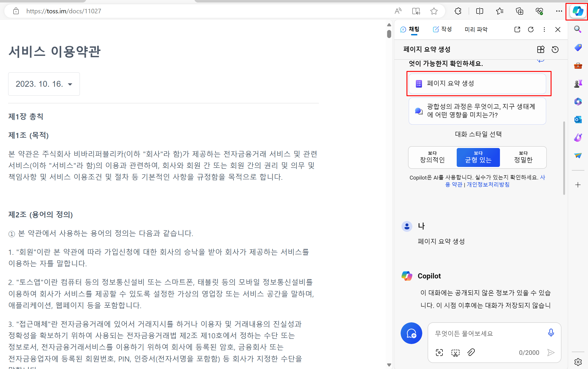Switch to the 채팅 tab

410,30
